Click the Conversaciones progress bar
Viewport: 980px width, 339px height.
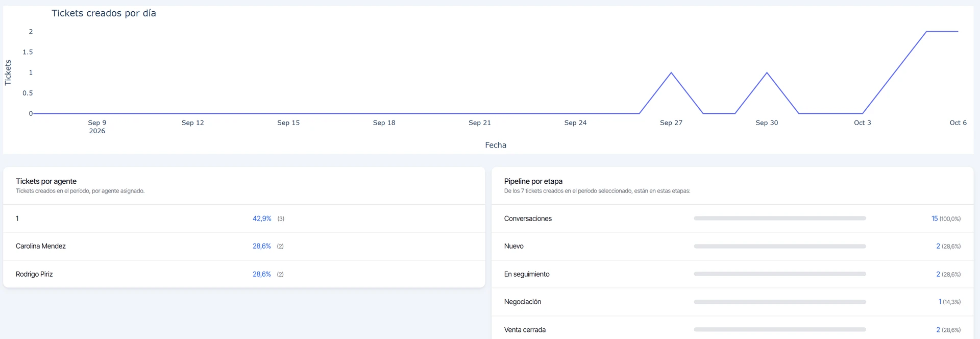coord(780,219)
